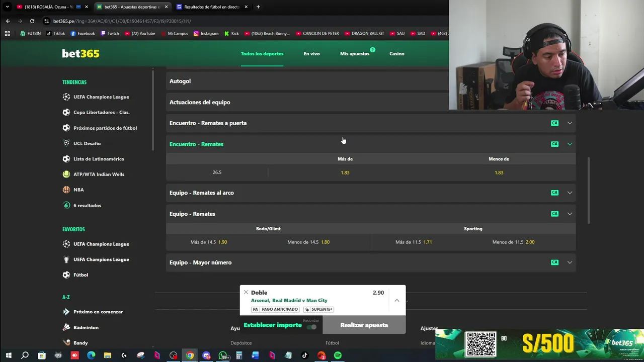Select Menos de 26.5 at odds 1.83
Image resolution: width=644 pixels, height=362 pixels.
click(x=499, y=172)
